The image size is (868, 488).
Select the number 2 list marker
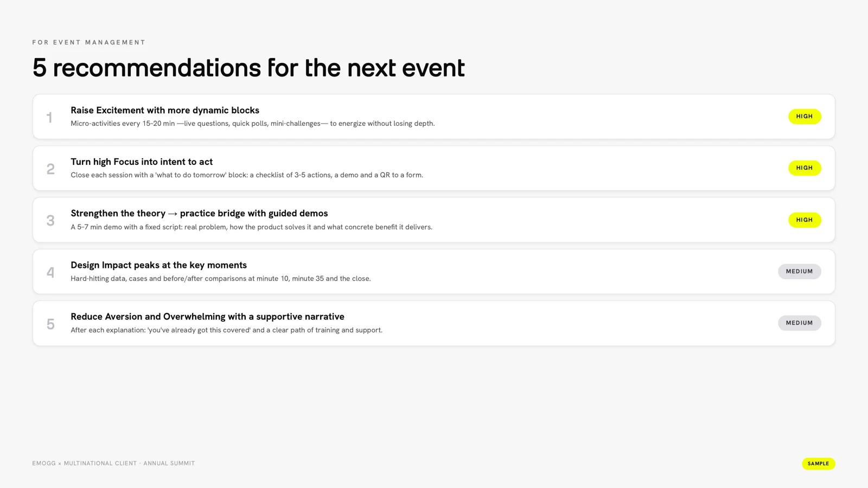(50, 169)
